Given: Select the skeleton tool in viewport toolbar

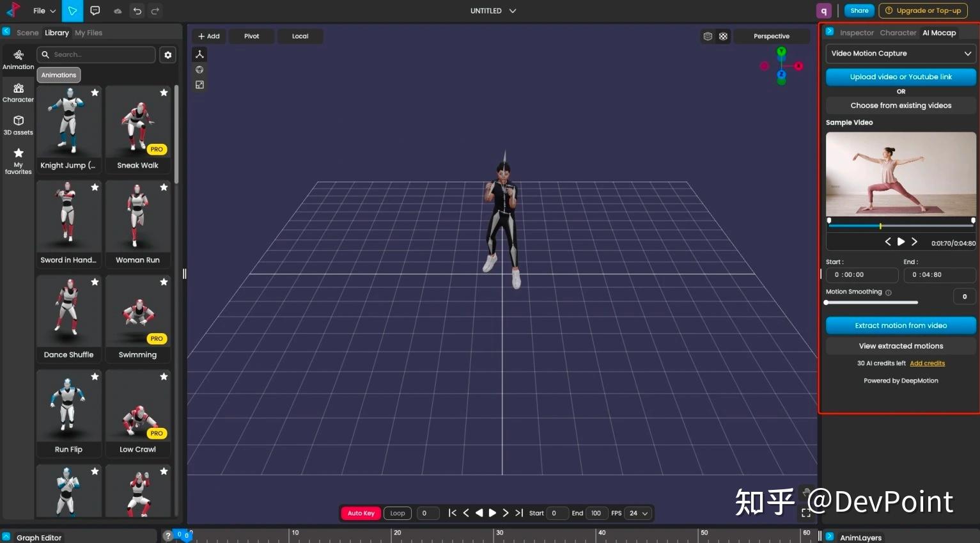Looking at the screenshot, I should pos(199,54).
